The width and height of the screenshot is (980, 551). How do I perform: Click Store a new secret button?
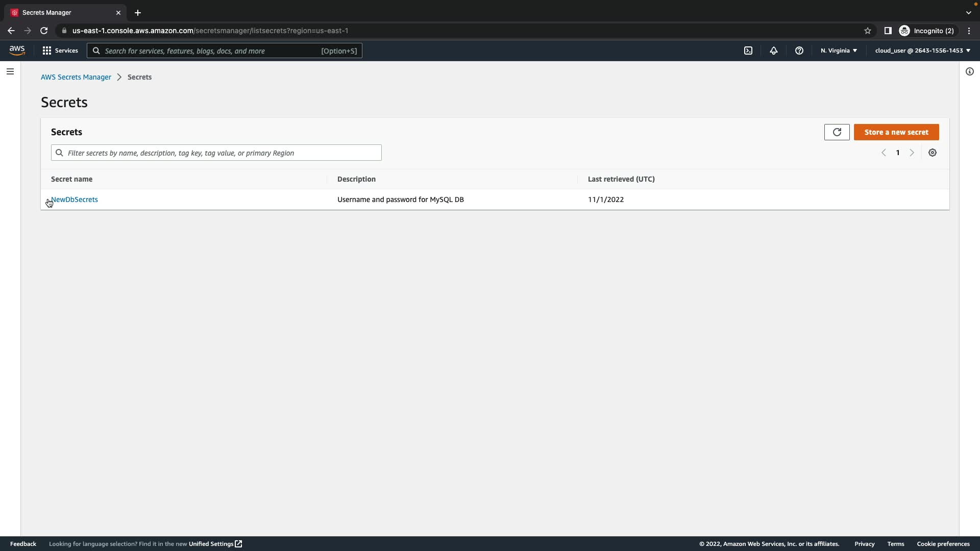pos(896,132)
